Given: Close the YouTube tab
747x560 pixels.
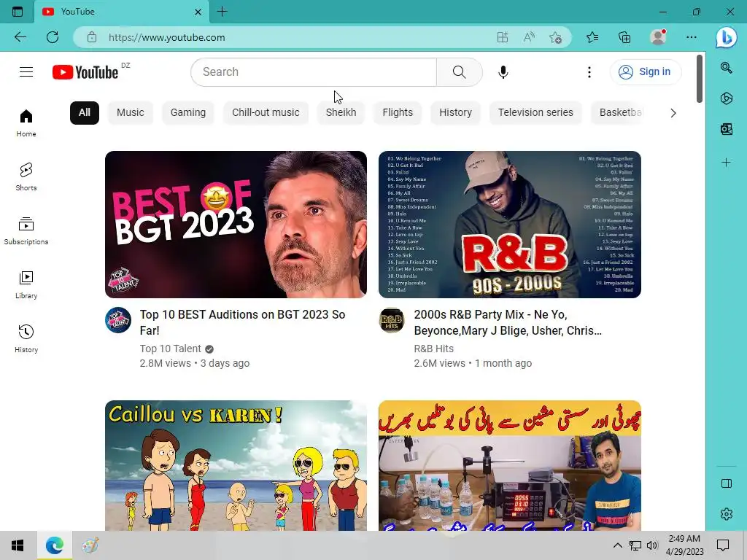Looking at the screenshot, I should 198,12.
